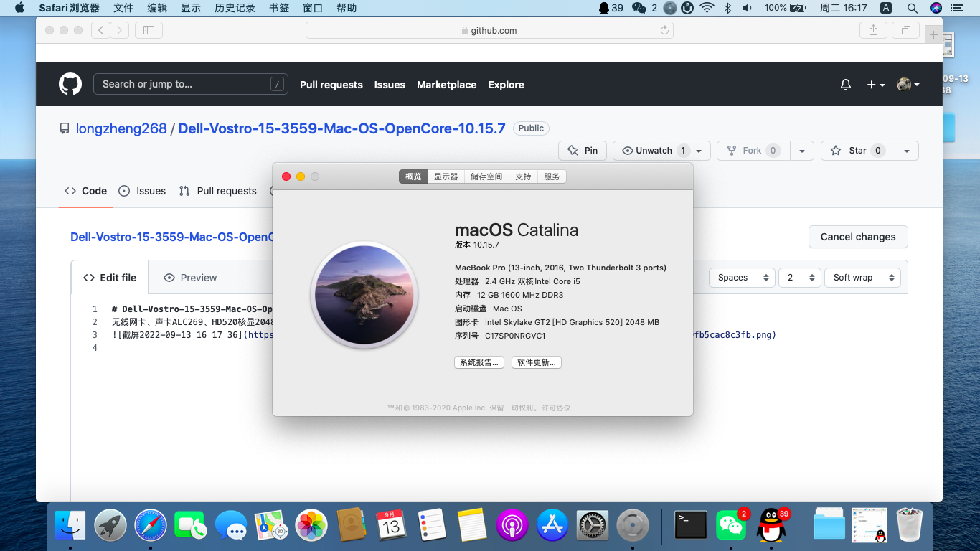The image size is (980, 551).
Task: Open the Soft wrap mode dropdown
Action: (x=862, y=278)
